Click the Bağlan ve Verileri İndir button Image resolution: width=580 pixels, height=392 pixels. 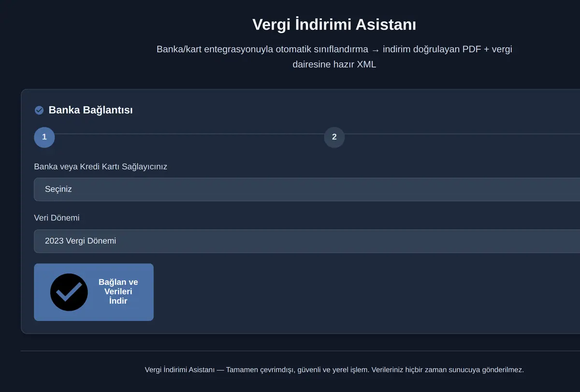click(94, 292)
